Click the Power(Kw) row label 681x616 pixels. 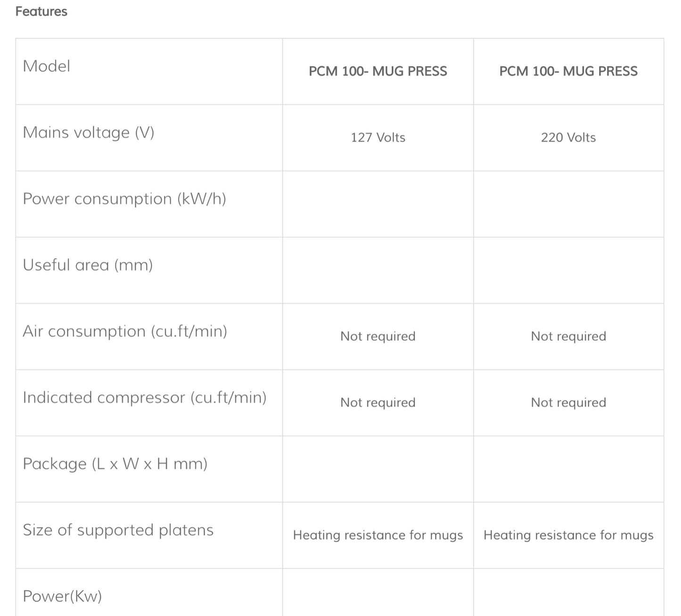(62, 596)
